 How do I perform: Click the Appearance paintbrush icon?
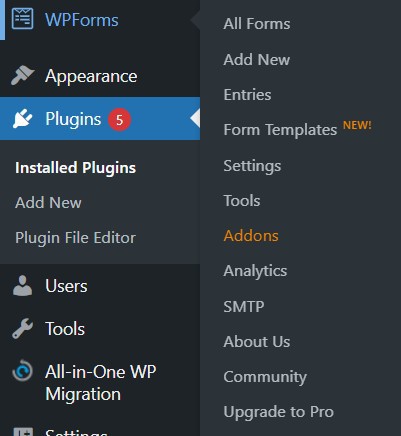[x=22, y=75]
